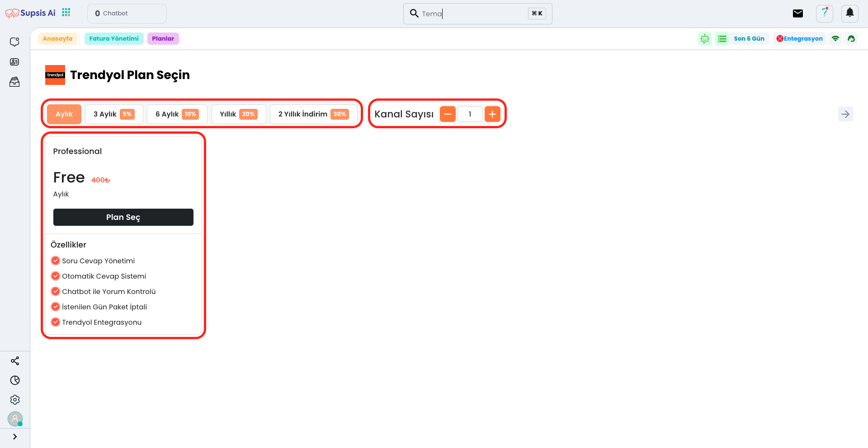The image size is (868, 448).
Task: Open the settings gear icon
Action: [x=15, y=400]
